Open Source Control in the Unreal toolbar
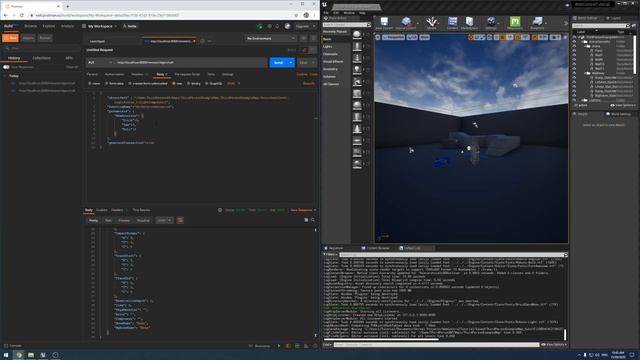The width and height of the screenshot is (640, 360). click(406, 22)
